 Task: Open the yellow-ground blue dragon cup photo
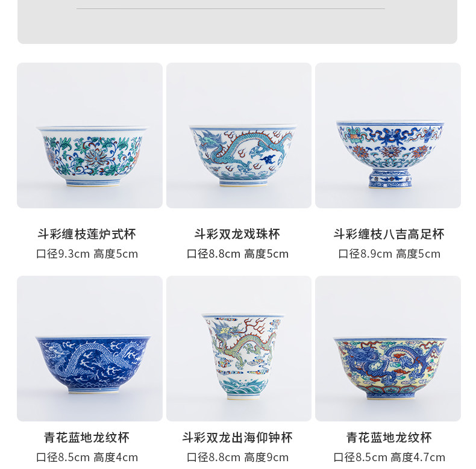coord(388,348)
